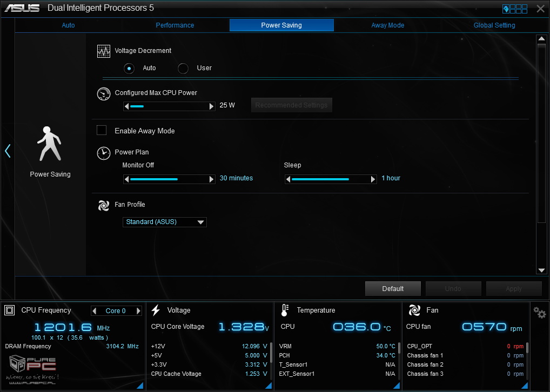Click the main panel scroll down arrow
The image size is (550, 392).
[541, 271]
